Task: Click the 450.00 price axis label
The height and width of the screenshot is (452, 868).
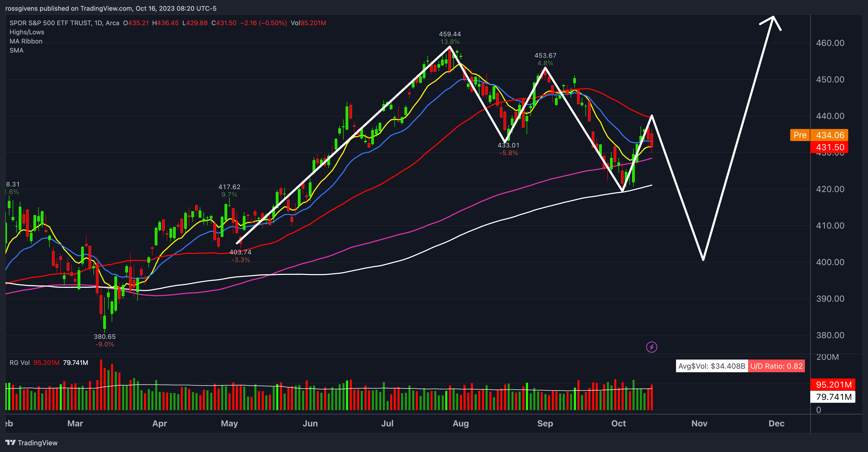Action: (x=830, y=80)
